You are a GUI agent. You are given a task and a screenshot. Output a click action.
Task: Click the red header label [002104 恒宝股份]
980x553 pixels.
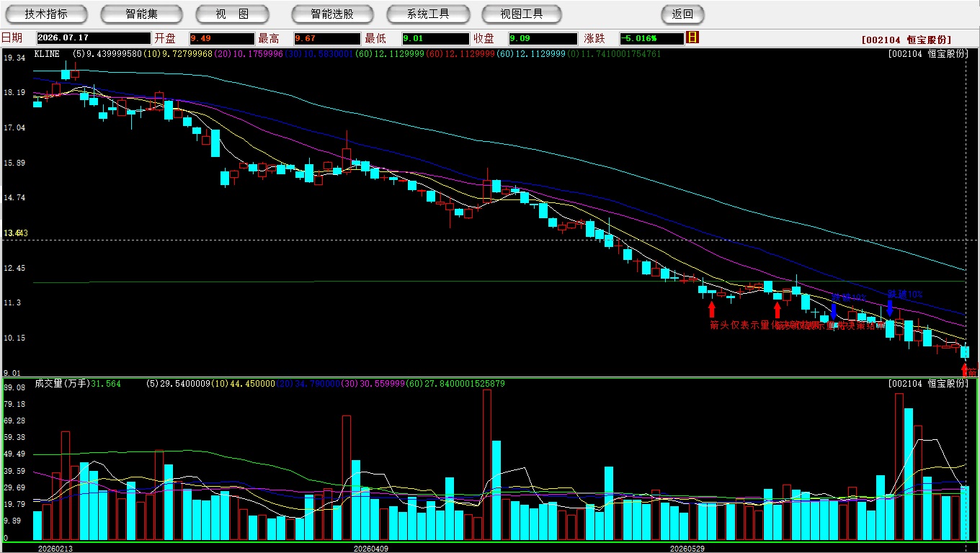point(906,40)
